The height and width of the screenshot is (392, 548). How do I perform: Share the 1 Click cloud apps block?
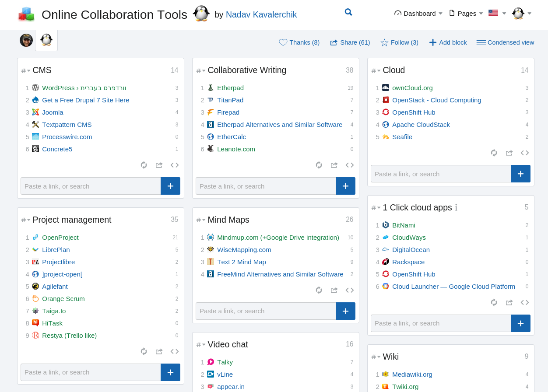pyautogui.click(x=509, y=302)
